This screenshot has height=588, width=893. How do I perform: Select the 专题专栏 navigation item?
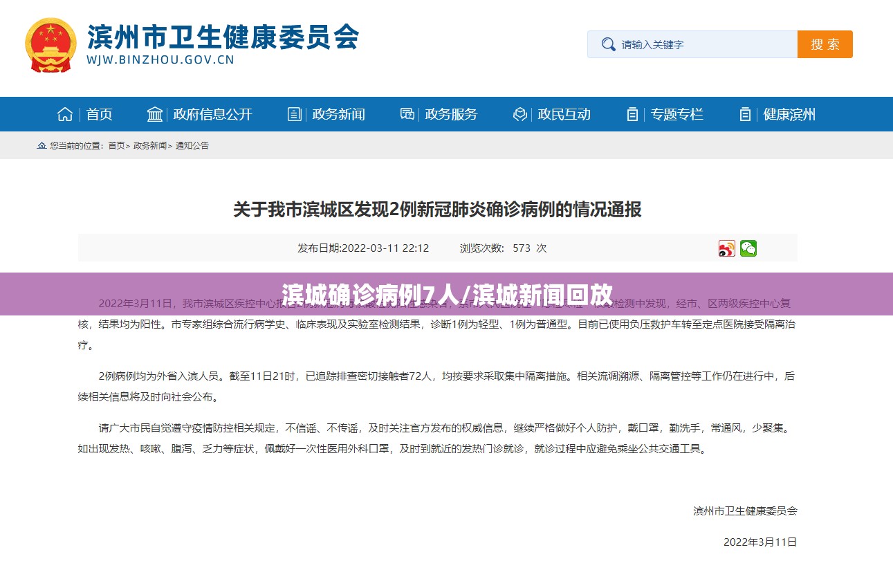[x=664, y=114]
